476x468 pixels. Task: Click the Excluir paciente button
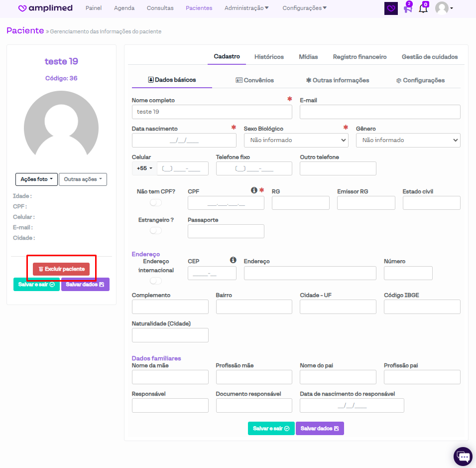click(x=61, y=269)
